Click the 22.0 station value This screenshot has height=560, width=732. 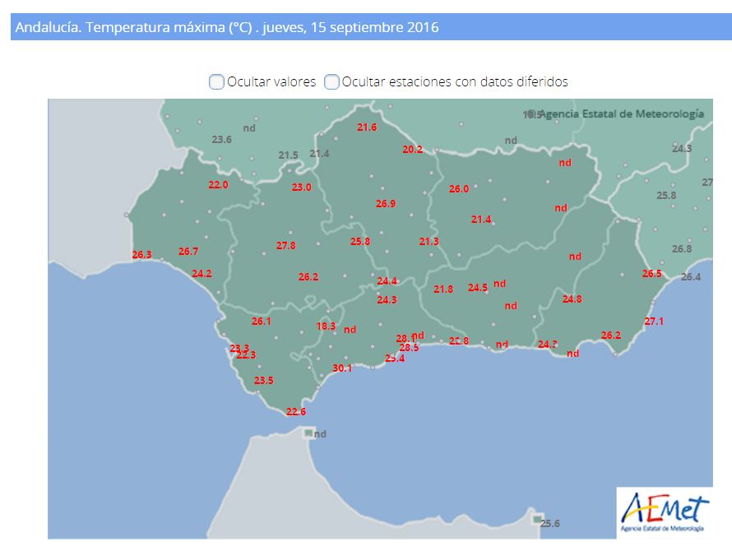218,185
